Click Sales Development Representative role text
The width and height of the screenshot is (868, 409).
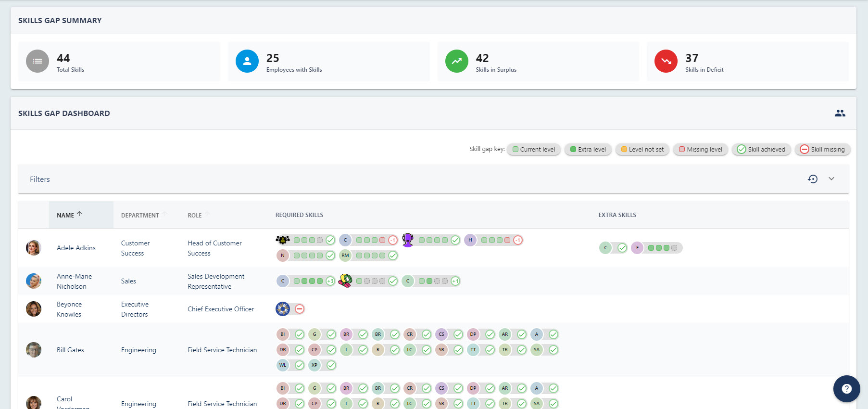click(x=216, y=281)
